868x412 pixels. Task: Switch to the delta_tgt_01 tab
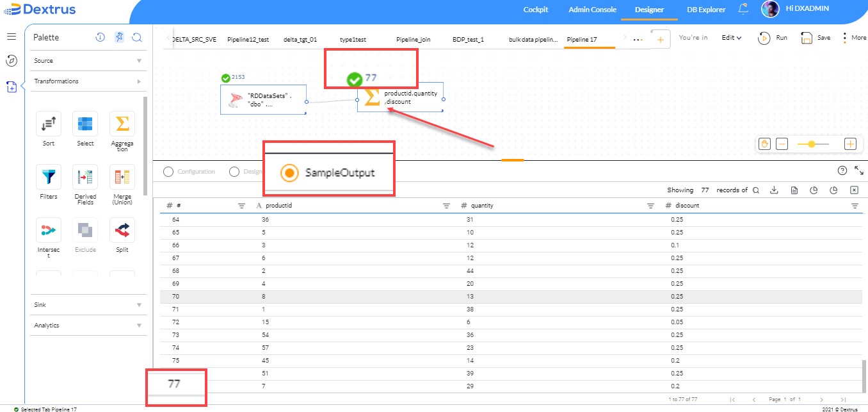click(300, 40)
